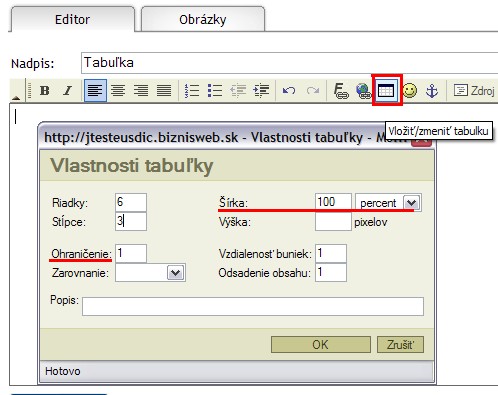Viewport: 498px width, 395px height.
Task: Click the Šírka width input with 100
Action: pos(333,202)
